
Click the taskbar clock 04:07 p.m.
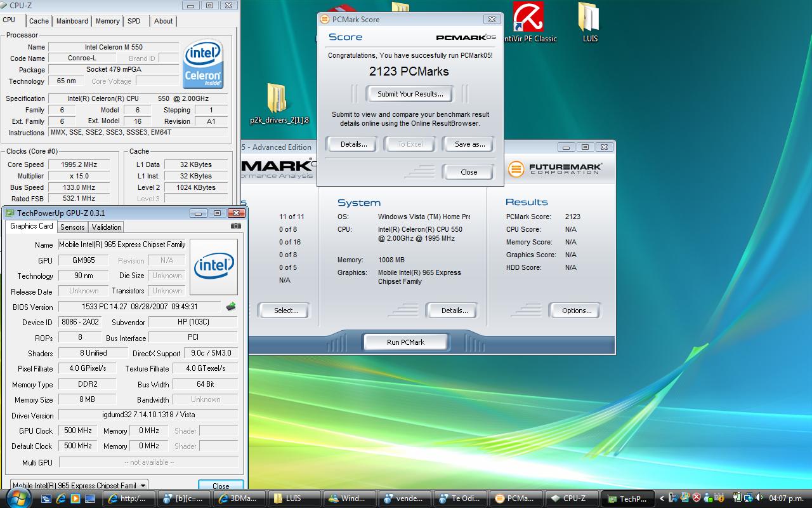click(787, 498)
